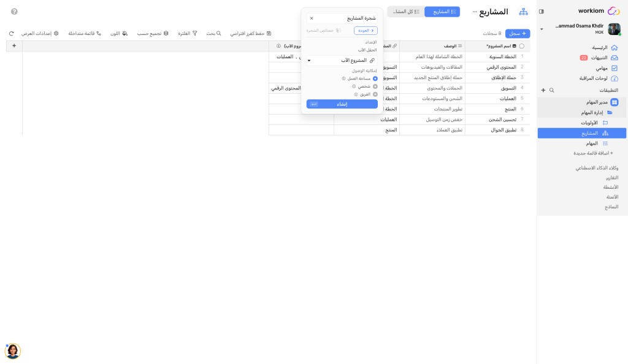Image resolution: width=628 pixels, height=364 pixels.
Task: Open اللون color option
Action: tap(119, 34)
